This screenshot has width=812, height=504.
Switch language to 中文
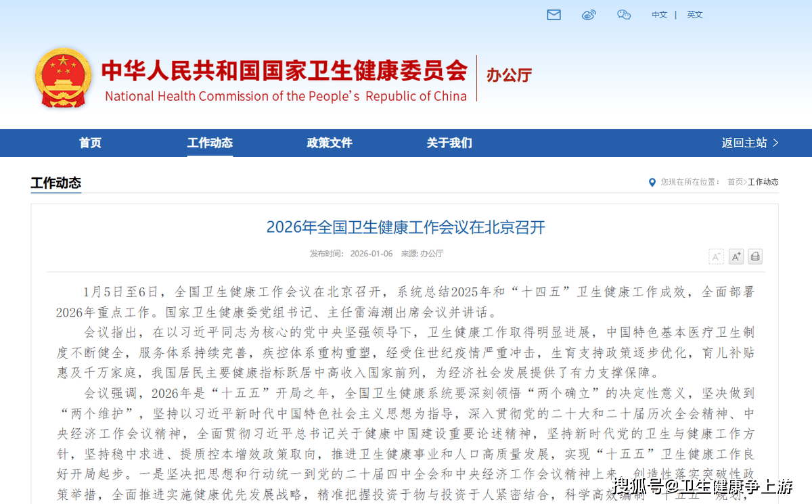(659, 15)
